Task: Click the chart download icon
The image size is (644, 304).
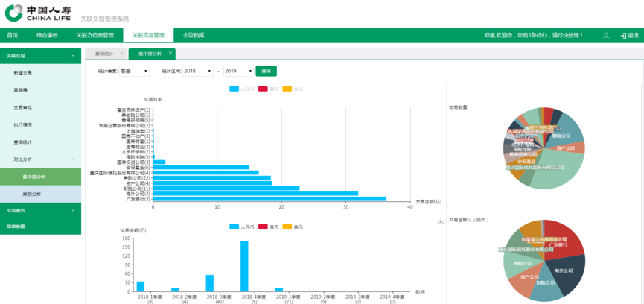Action: pyautogui.click(x=441, y=221)
